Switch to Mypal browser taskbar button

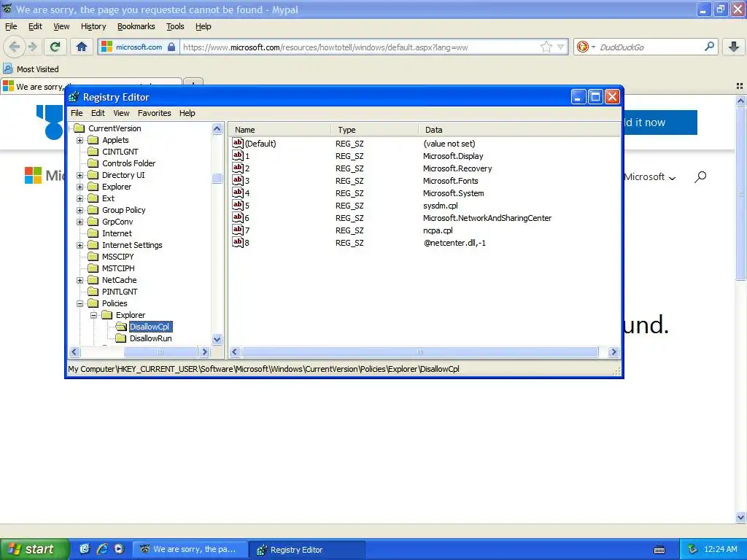pyautogui.click(x=190, y=549)
